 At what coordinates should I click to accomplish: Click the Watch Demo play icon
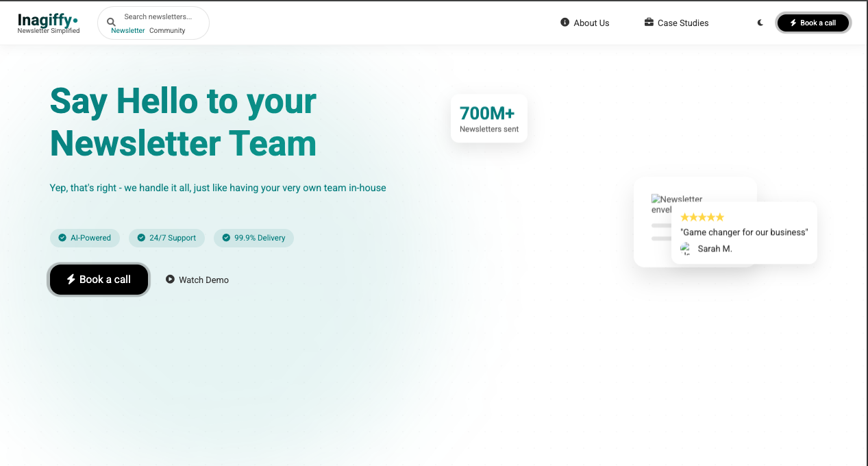[170, 279]
